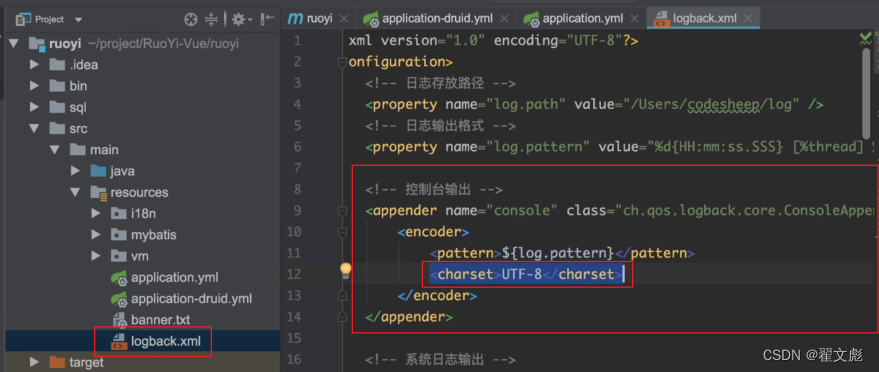
Task: Expand the sql folder arrow
Action: click(34, 107)
